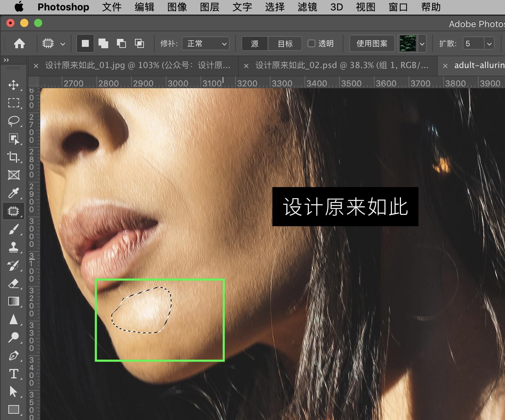Screen dimensions: 505x420
Task: Open the 修补 mode dropdown showing 正常
Action: click(x=205, y=43)
